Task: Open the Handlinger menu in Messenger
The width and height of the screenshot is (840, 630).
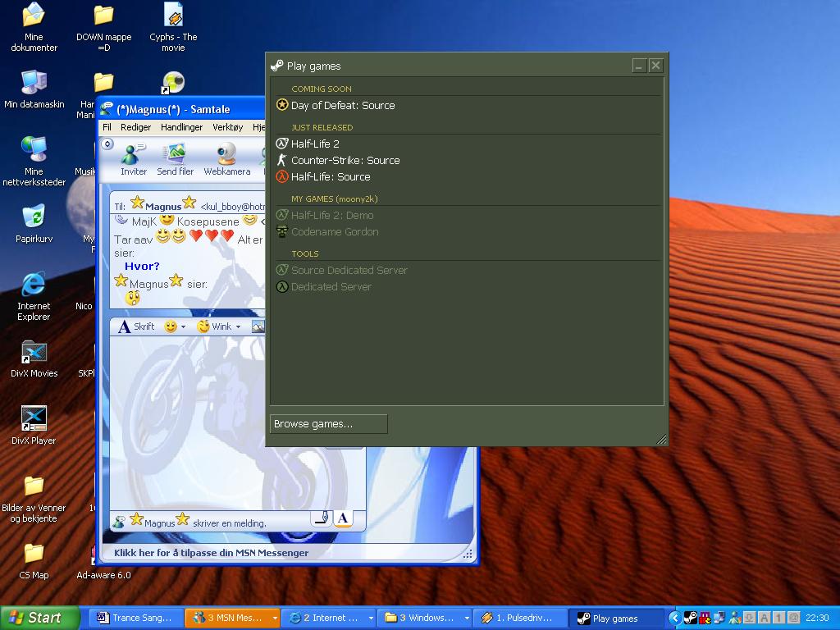Action: [x=181, y=127]
